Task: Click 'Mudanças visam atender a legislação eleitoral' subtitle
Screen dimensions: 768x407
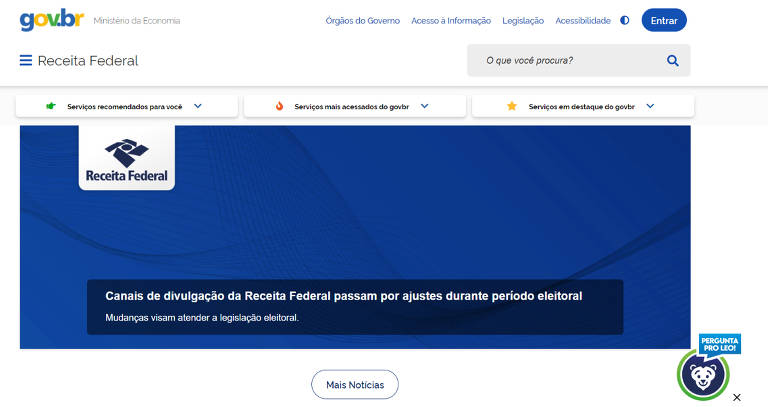Action: [x=202, y=317]
